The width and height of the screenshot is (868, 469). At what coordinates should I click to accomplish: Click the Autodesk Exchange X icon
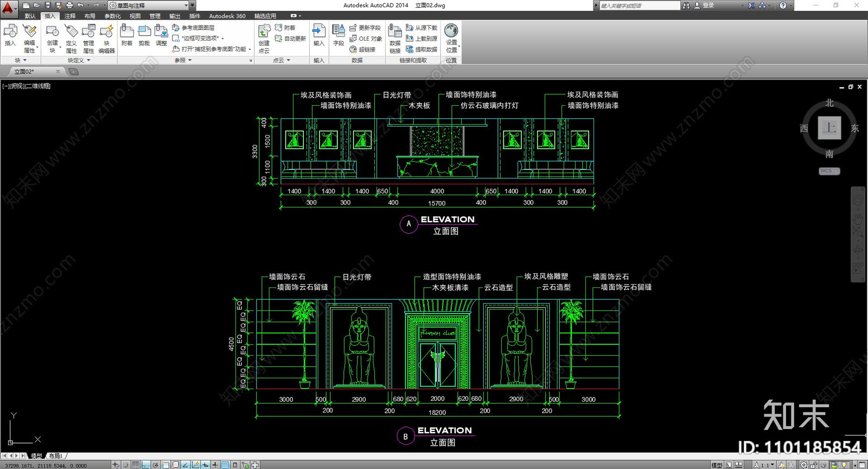[751, 5]
